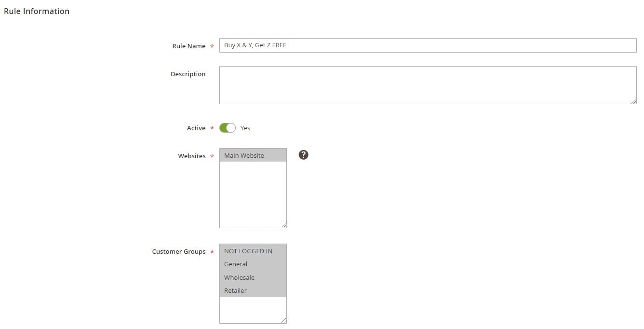Click inside the Description text area
Viewport: 644px width, 329px height.
pos(428,85)
